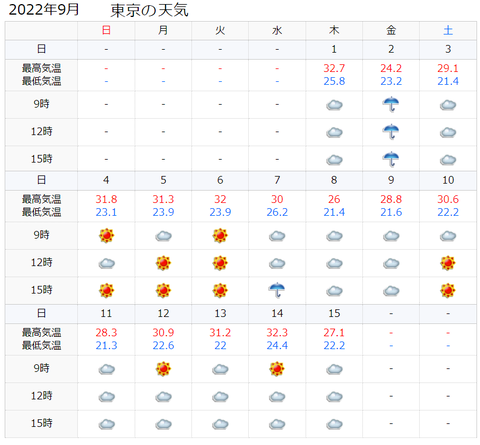The image size is (480, 445).
Task: Click the cloud icon for Sept 7 at 9時
Action: (x=277, y=236)
